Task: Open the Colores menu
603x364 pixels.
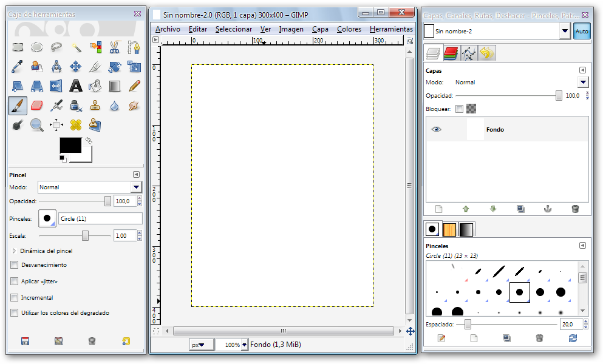Action: (349, 29)
